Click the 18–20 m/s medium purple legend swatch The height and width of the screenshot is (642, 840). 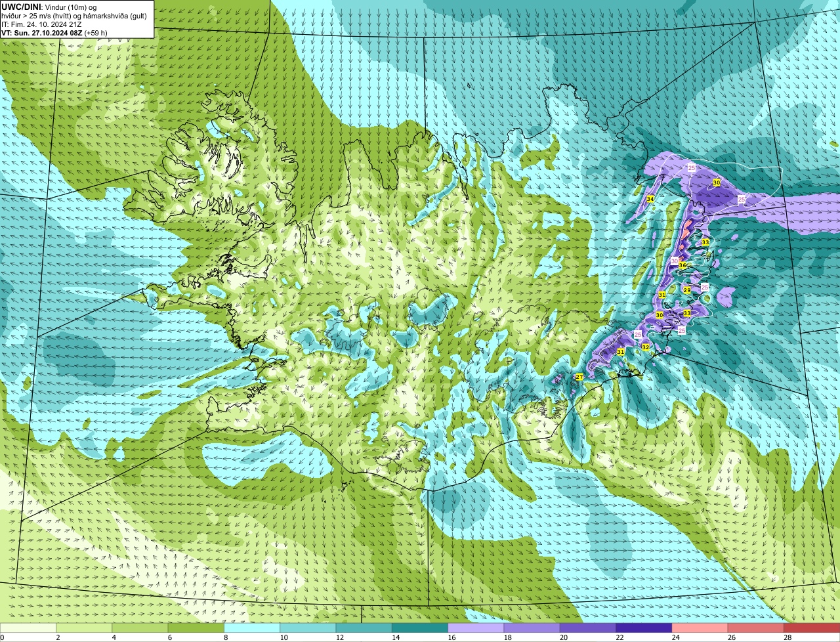(532, 628)
